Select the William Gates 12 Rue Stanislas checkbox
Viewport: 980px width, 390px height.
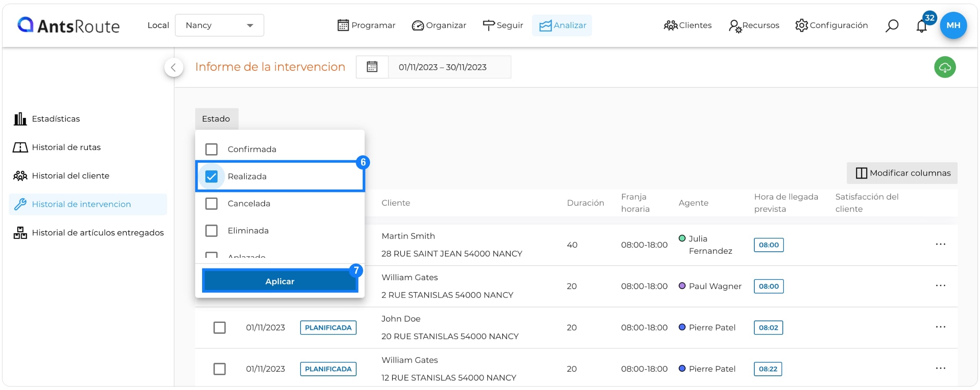(x=220, y=369)
